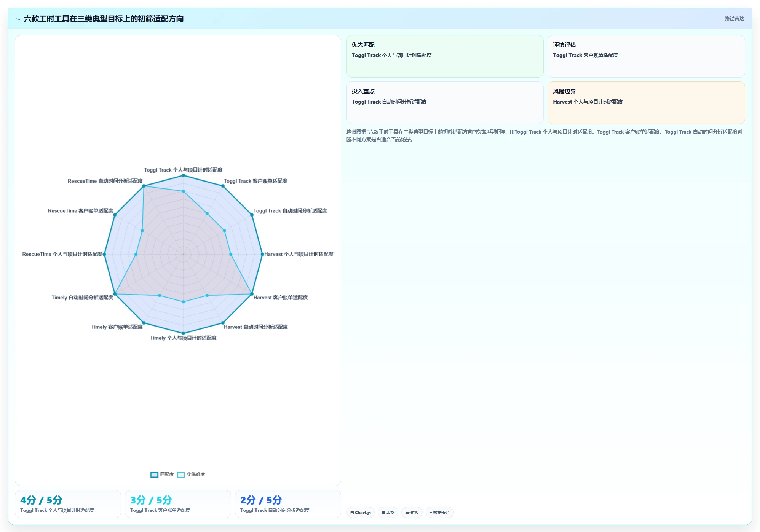Click radar label Harvest 客户账单适配度
Viewport: 760px width, 532px height.
click(281, 298)
